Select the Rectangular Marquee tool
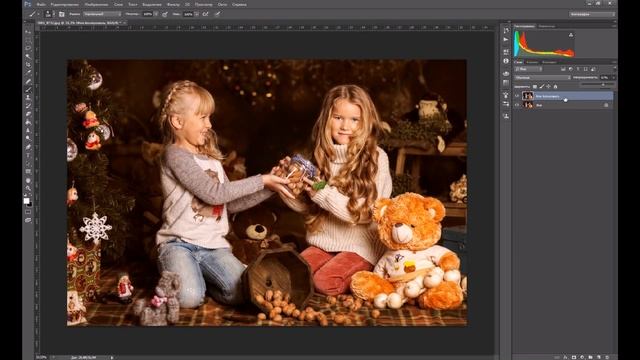Viewport: 640px width, 360px height. click(x=27, y=40)
